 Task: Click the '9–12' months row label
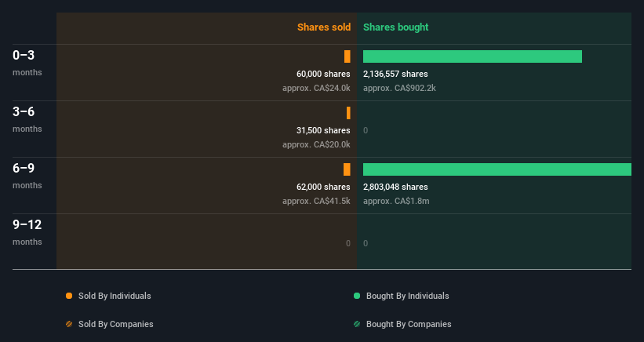click(x=27, y=224)
